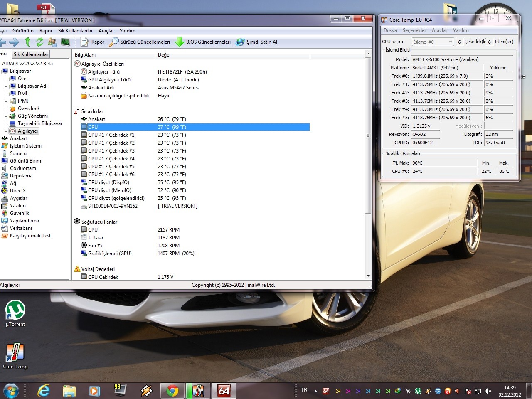Select Ağ in the tree
This screenshot has height=399, width=532.
pyautogui.click(x=13, y=183)
